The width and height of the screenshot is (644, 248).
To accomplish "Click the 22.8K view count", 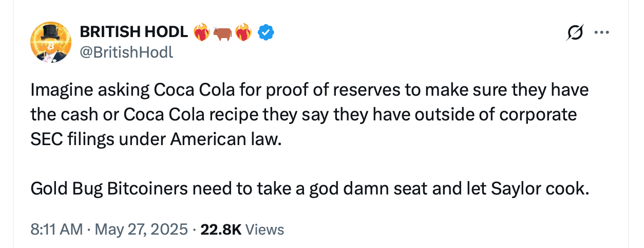I will [x=221, y=229].
